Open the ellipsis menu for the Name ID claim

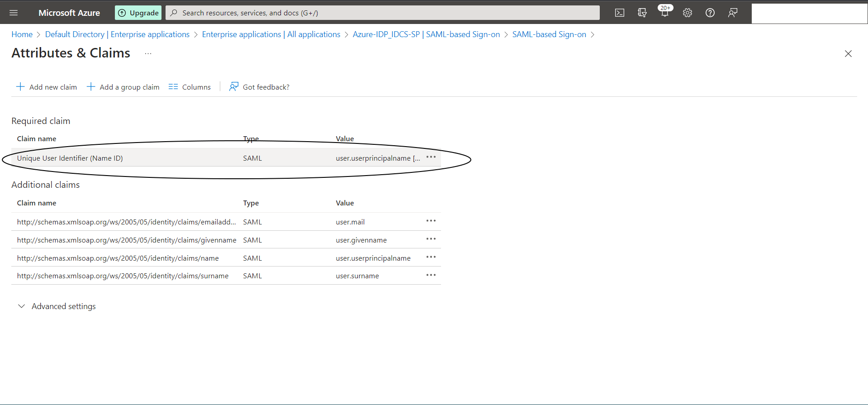tap(431, 157)
